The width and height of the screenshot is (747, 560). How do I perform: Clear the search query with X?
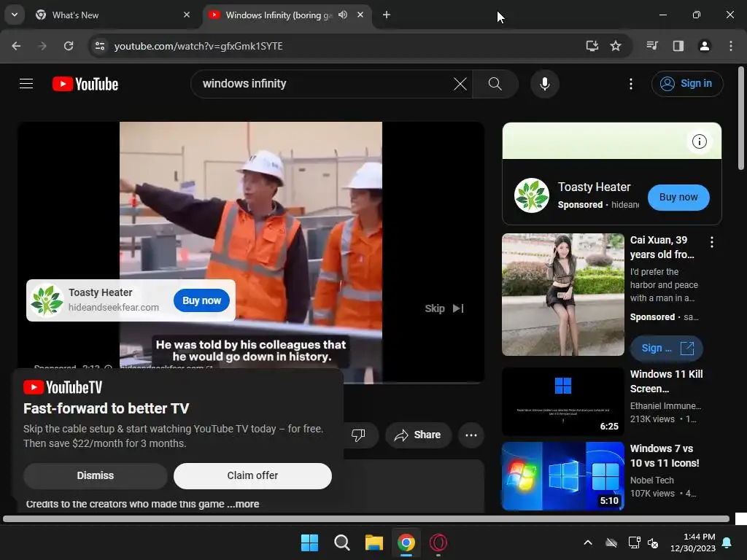coord(460,84)
